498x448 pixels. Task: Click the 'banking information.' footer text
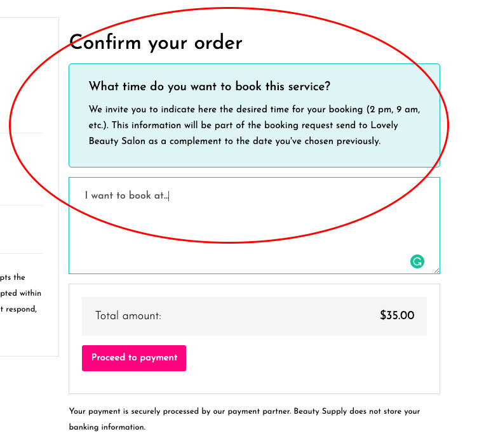(107, 427)
